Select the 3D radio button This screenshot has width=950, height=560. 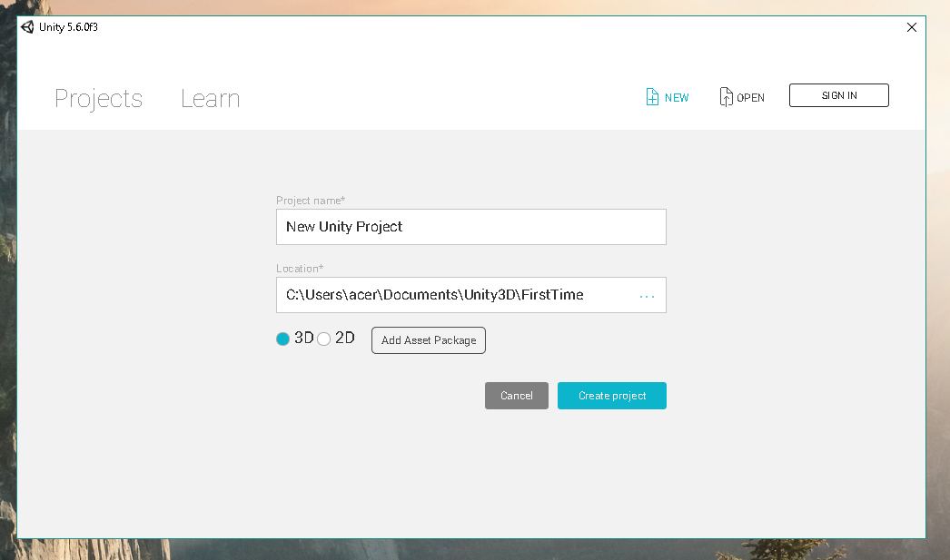(x=283, y=339)
